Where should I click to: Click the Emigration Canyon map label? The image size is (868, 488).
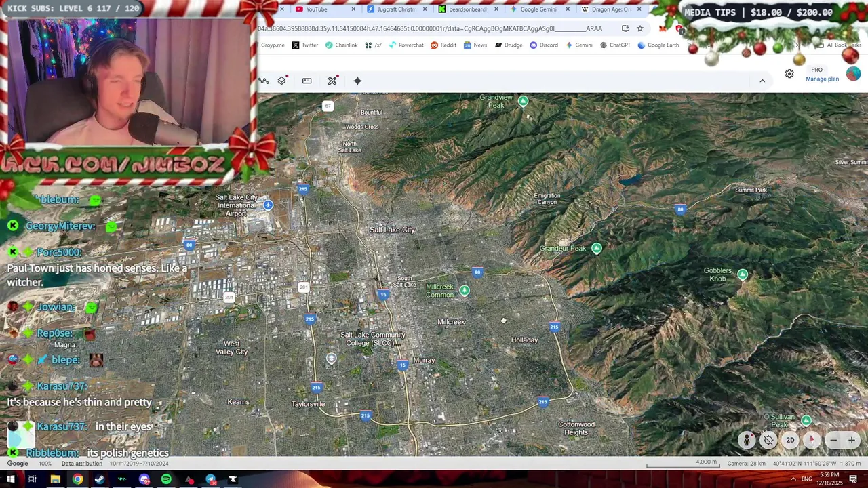pos(547,199)
